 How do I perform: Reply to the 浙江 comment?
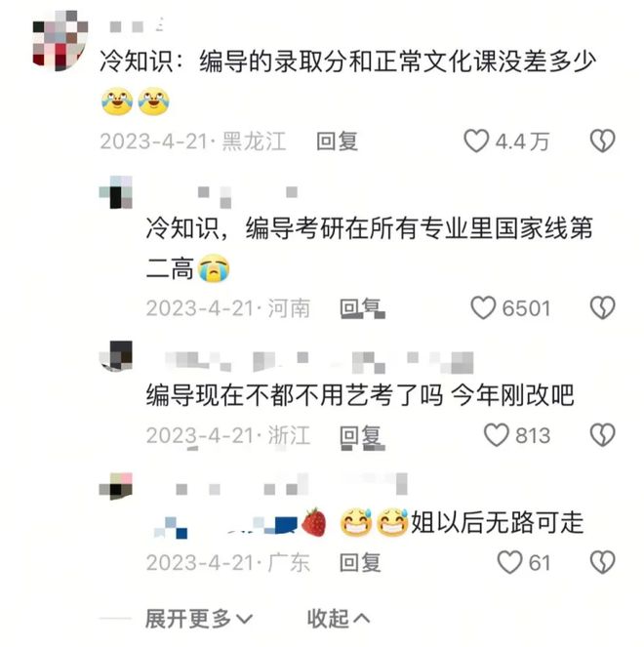[362, 436]
